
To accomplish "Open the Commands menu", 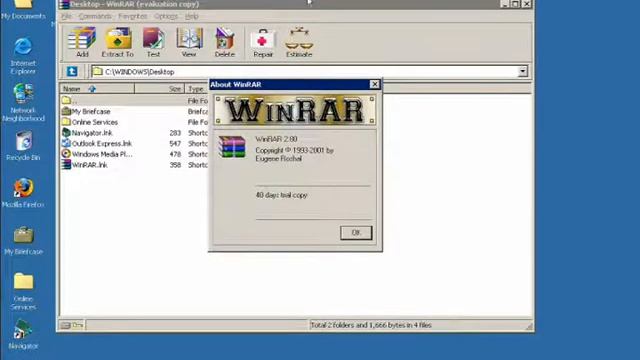I will (x=95, y=16).
